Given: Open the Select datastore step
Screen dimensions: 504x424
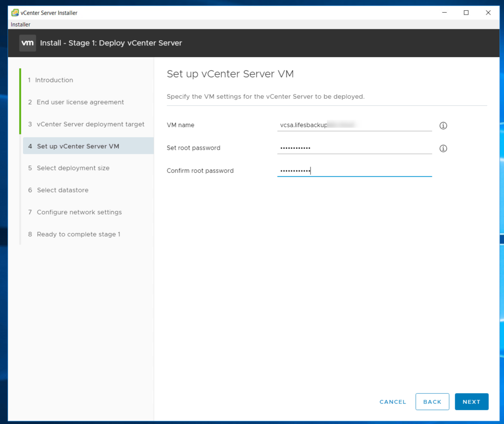Looking at the screenshot, I should click(63, 190).
